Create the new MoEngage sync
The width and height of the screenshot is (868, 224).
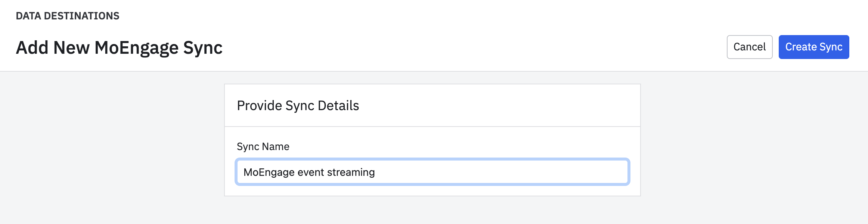click(813, 47)
